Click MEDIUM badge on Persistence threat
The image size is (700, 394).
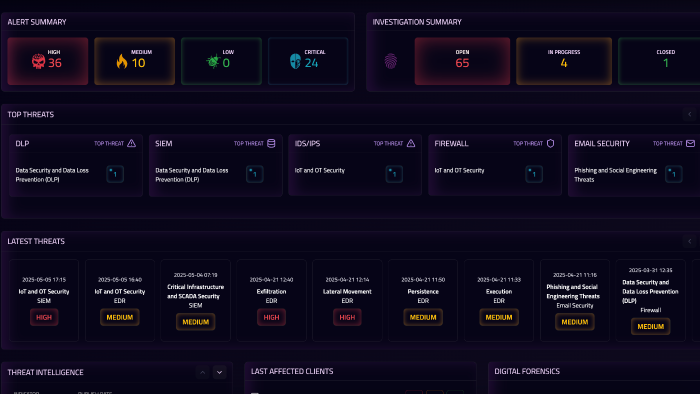coord(423,317)
